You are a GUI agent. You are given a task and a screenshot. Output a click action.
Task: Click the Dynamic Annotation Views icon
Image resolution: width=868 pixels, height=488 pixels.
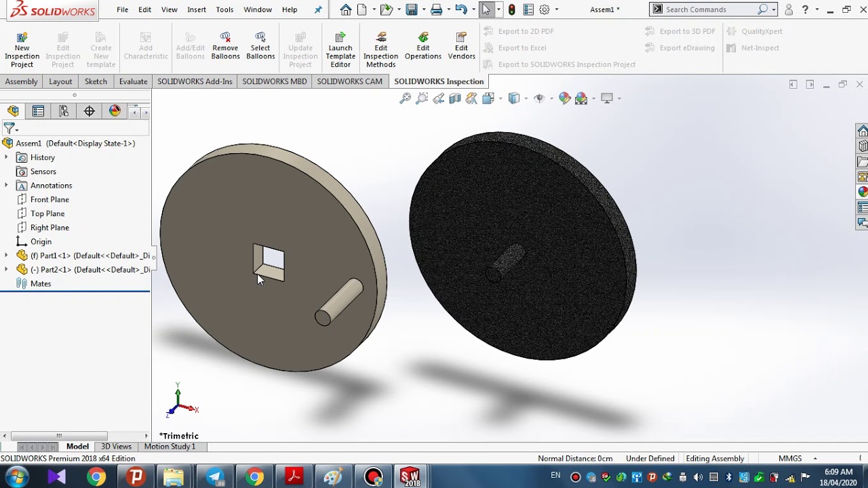pos(471,98)
